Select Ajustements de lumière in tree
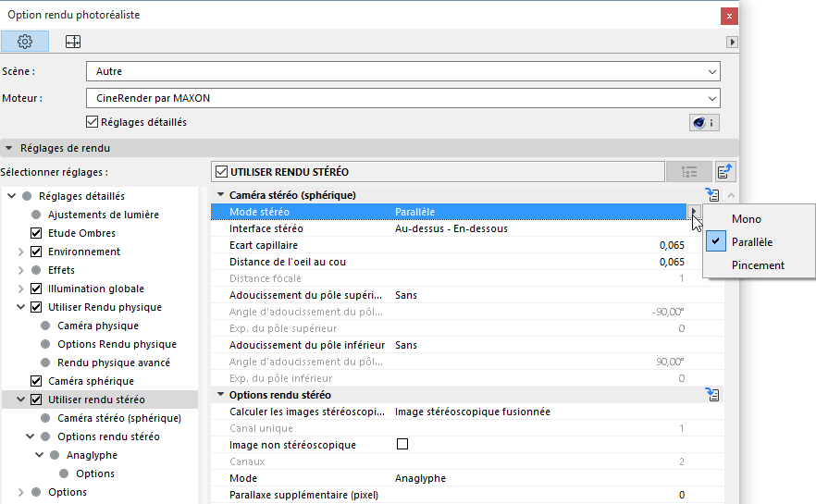 pyautogui.click(x=104, y=215)
